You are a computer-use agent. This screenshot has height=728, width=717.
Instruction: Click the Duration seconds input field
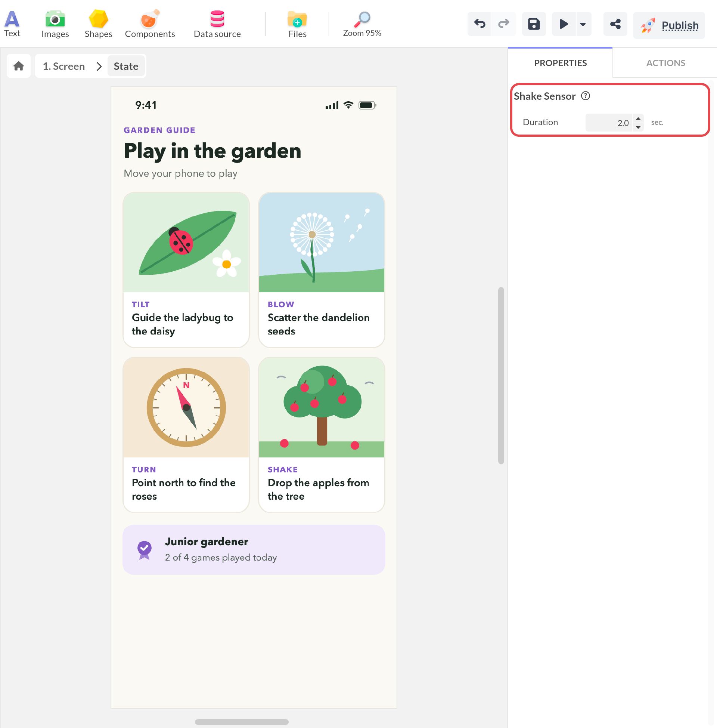[609, 123]
